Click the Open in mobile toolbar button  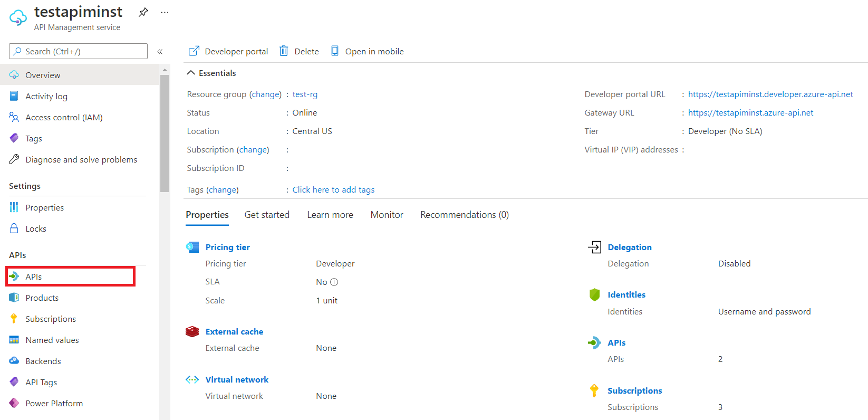coord(367,51)
